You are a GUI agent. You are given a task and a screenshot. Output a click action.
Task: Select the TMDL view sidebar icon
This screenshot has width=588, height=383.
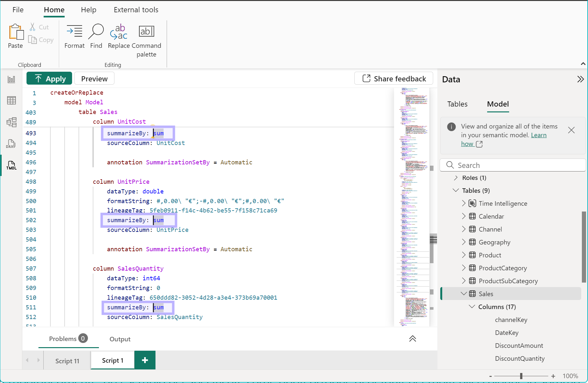point(11,165)
